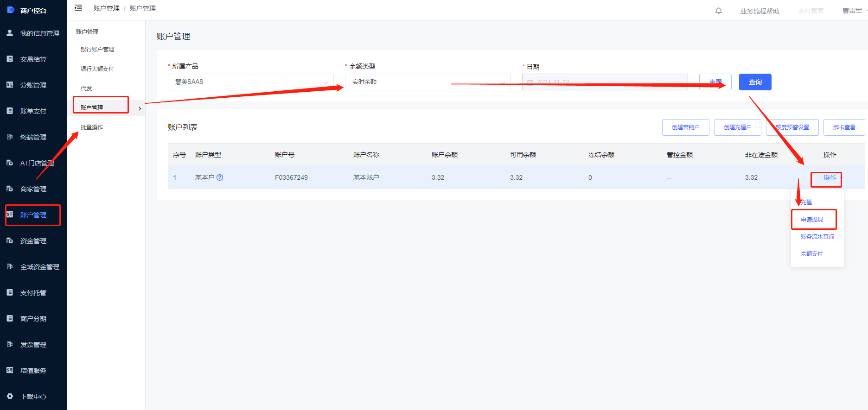Viewport: 868px width, 410px height.
Task: Click the 日期 date input field
Action: (x=605, y=82)
